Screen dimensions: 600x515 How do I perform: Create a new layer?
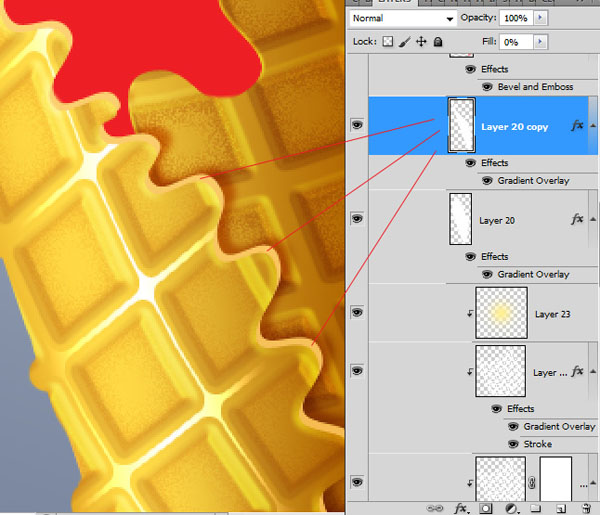pyautogui.click(x=559, y=508)
